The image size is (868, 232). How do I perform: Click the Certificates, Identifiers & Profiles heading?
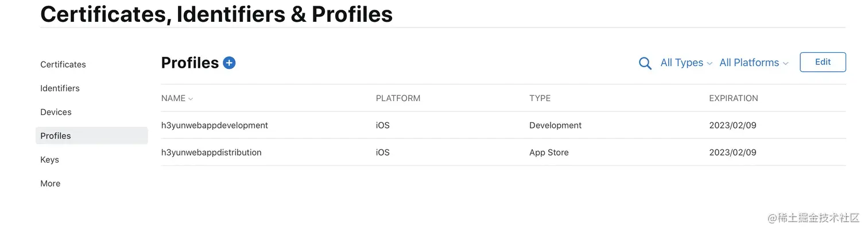216,14
